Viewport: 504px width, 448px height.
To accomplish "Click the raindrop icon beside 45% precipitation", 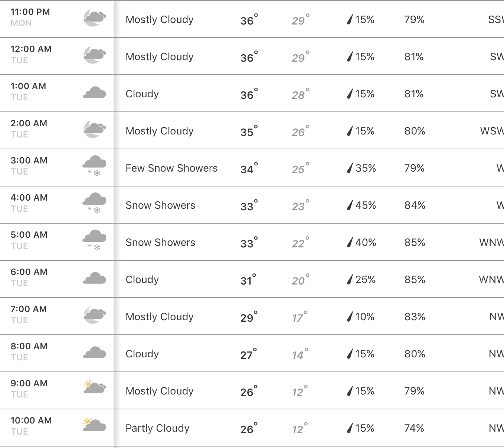I will point(350,205).
